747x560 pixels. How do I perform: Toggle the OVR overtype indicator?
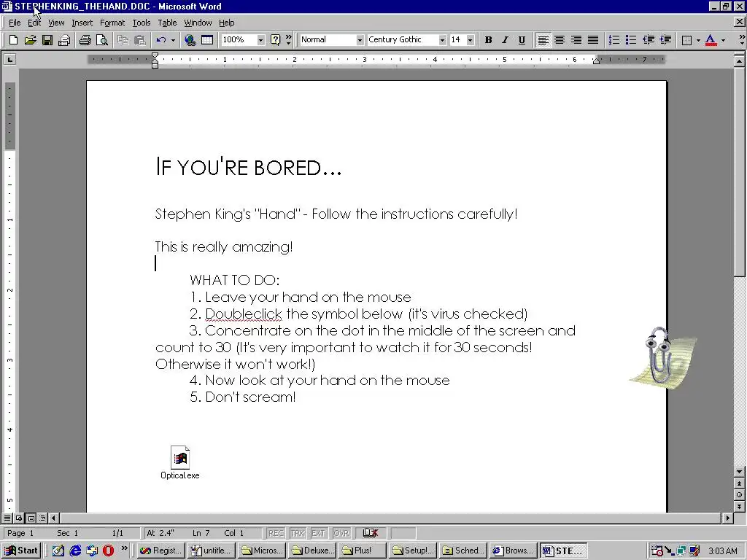click(x=341, y=533)
